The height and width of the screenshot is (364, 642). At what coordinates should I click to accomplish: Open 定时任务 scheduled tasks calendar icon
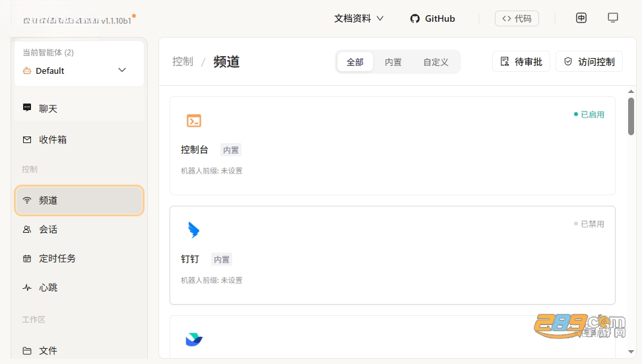point(27,258)
